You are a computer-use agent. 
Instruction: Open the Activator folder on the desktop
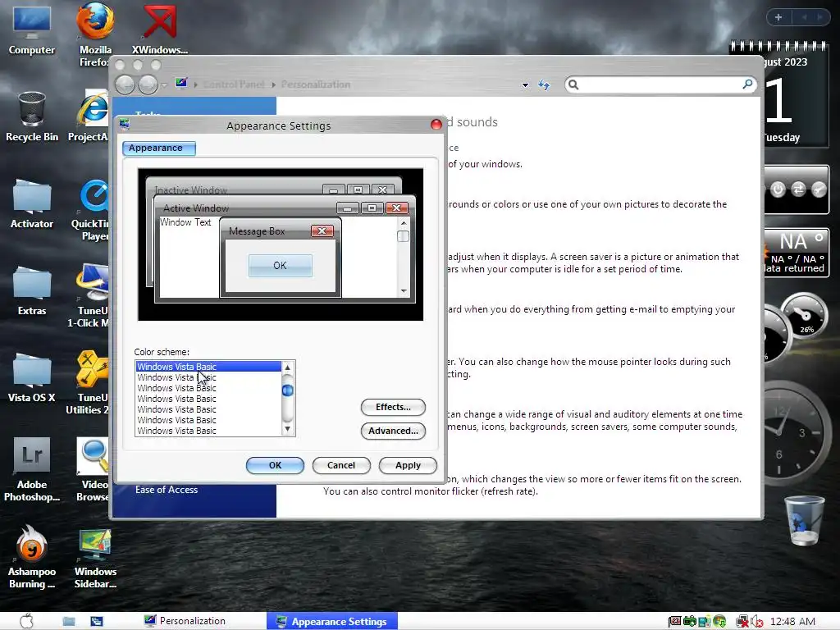[x=32, y=203]
